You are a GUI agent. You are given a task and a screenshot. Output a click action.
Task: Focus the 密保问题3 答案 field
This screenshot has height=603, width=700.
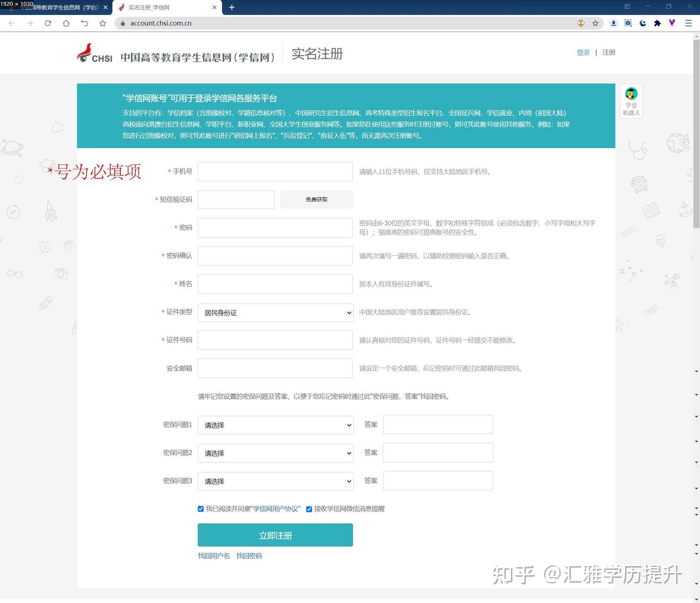click(x=438, y=481)
